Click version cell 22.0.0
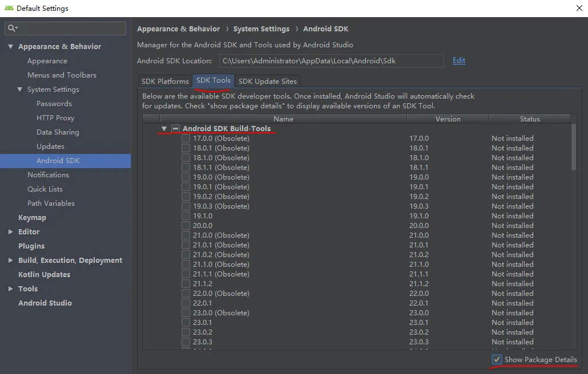Viewport: 588px width, 374px height. tap(419, 293)
